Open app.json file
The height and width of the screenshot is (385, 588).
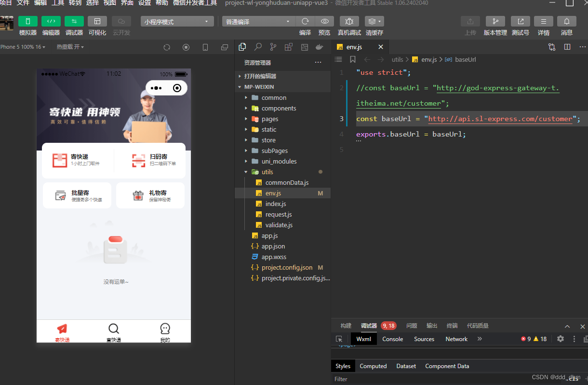pos(282,246)
